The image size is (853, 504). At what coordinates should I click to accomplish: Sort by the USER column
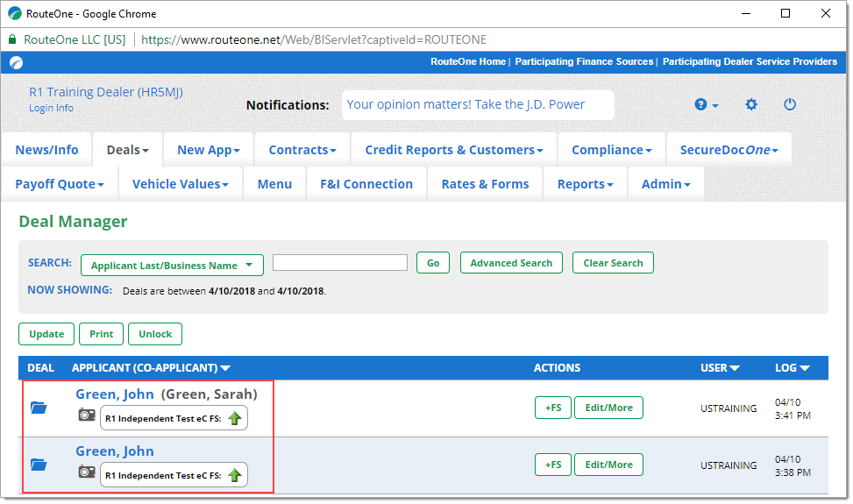point(720,368)
